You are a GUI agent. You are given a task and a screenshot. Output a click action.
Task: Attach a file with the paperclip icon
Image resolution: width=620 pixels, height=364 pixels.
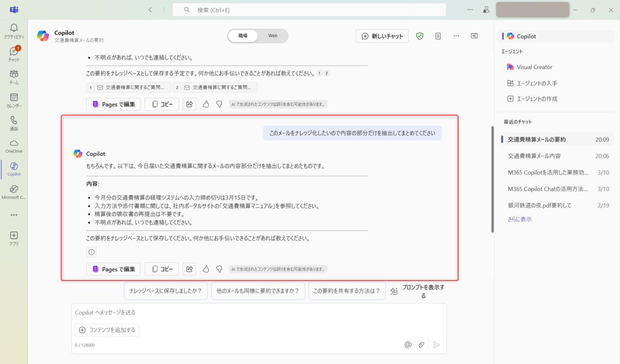pos(422,344)
